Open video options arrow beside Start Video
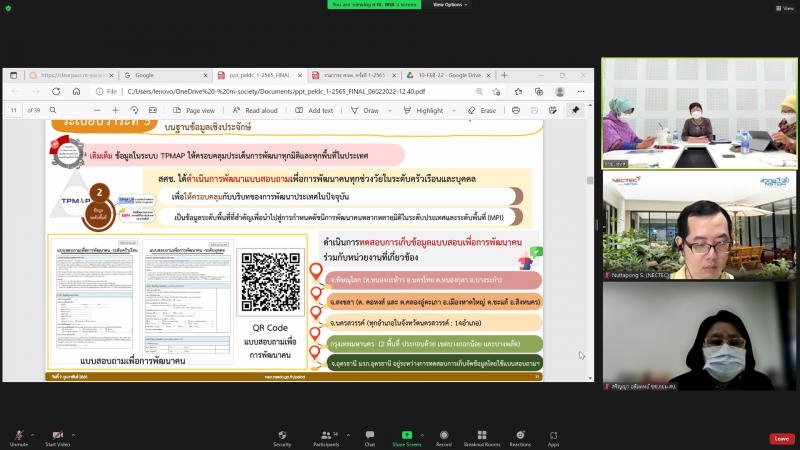 coord(73,435)
